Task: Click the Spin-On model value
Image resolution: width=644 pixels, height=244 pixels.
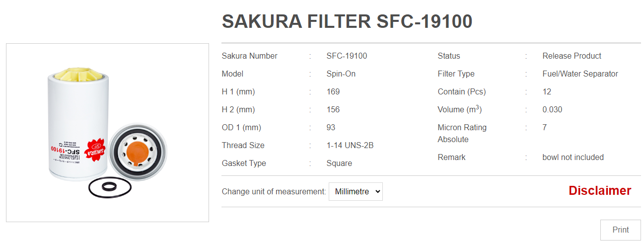Action: tap(341, 74)
